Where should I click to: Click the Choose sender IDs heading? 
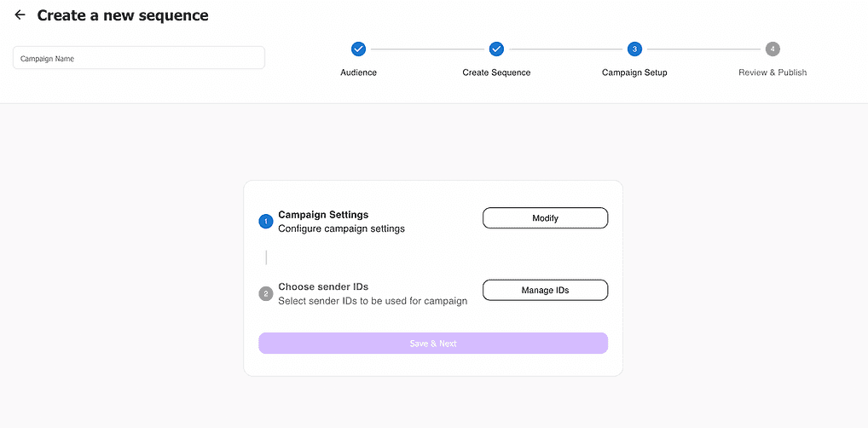pos(323,286)
